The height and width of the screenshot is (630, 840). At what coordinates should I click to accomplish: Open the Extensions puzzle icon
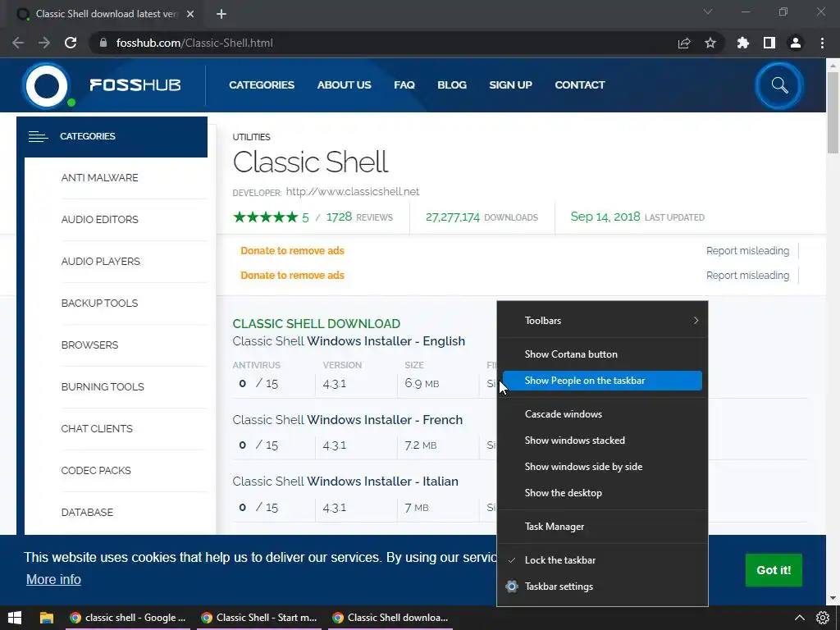point(743,43)
